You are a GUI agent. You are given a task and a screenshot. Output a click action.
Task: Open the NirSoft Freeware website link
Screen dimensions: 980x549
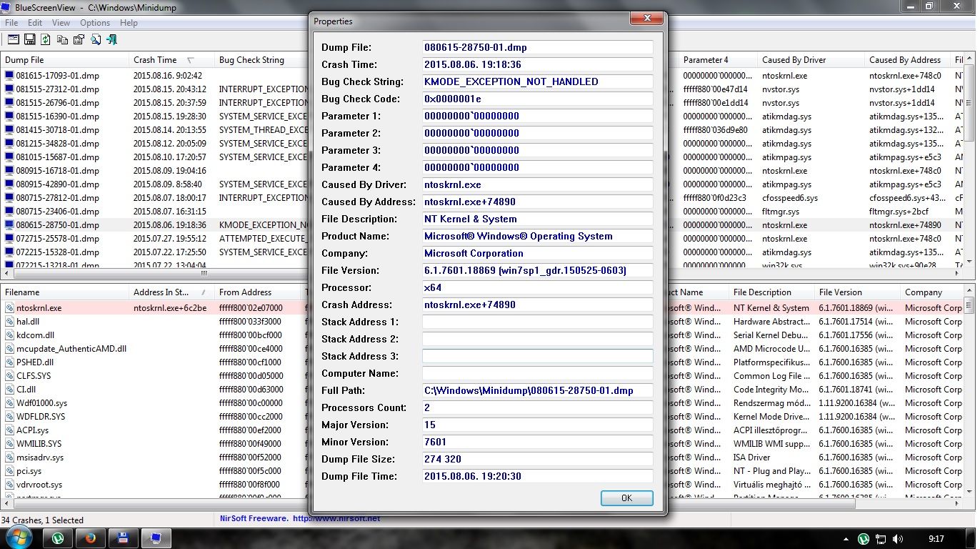(x=299, y=518)
